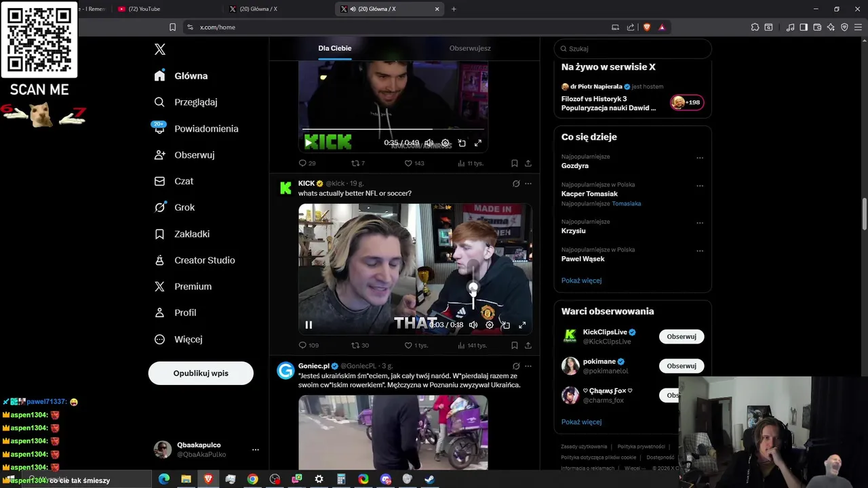This screenshot has width=868, height=488.
Task: Repost the post with 7 reposts
Action: [x=358, y=163]
